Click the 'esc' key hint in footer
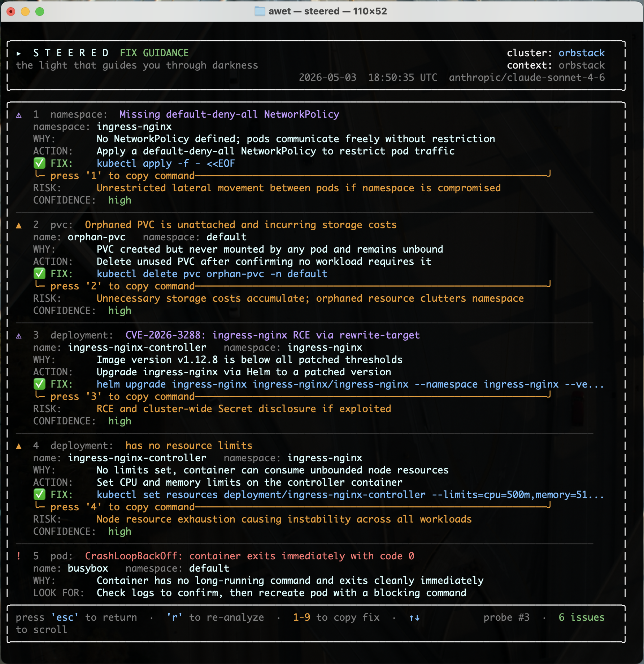 [x=65, y=617]
